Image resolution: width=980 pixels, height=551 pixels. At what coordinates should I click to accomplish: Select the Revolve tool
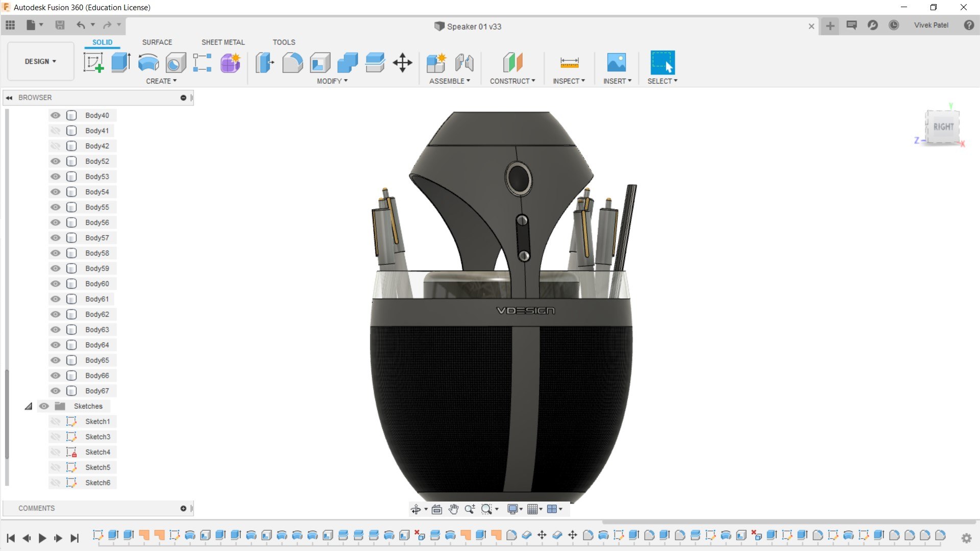click(149, 62)
